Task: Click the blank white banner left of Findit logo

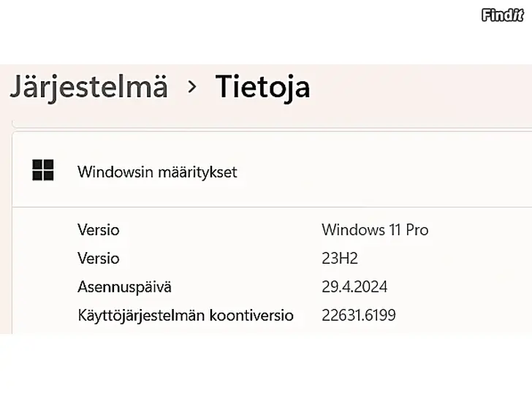Action: [x=241, y=29]
